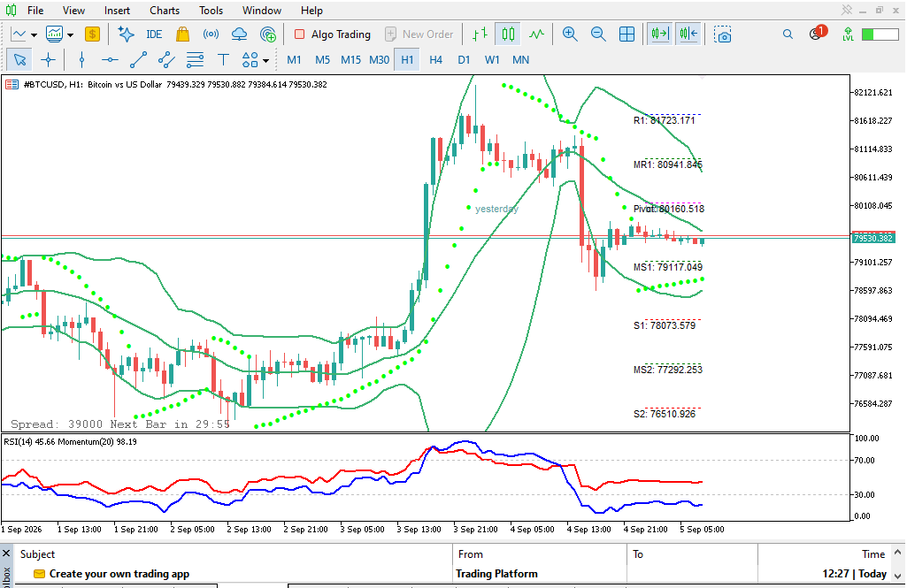907x588 pixels.
Task: Switch to bar chart view
Action: [480, 34]
